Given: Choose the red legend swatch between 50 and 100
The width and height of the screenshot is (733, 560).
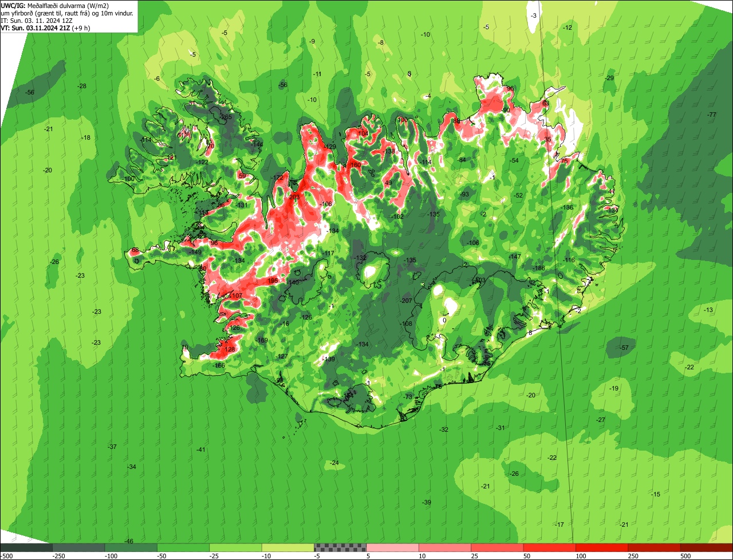Looking at the screenshot, I should coord(549,547).
